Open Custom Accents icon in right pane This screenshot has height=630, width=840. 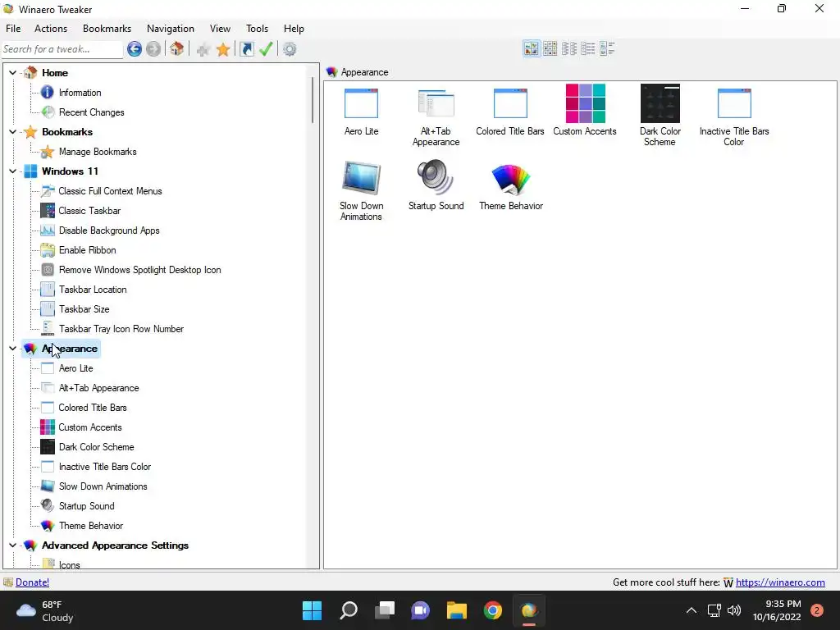585,110
